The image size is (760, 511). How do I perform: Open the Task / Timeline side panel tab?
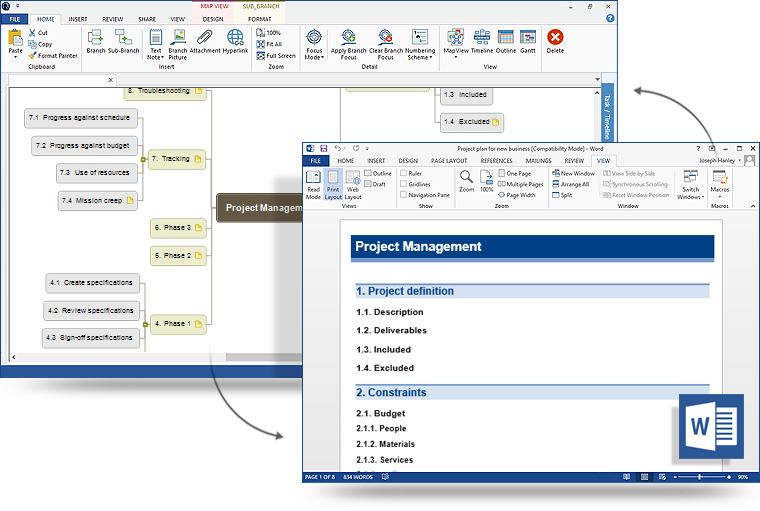click(607, 114)
